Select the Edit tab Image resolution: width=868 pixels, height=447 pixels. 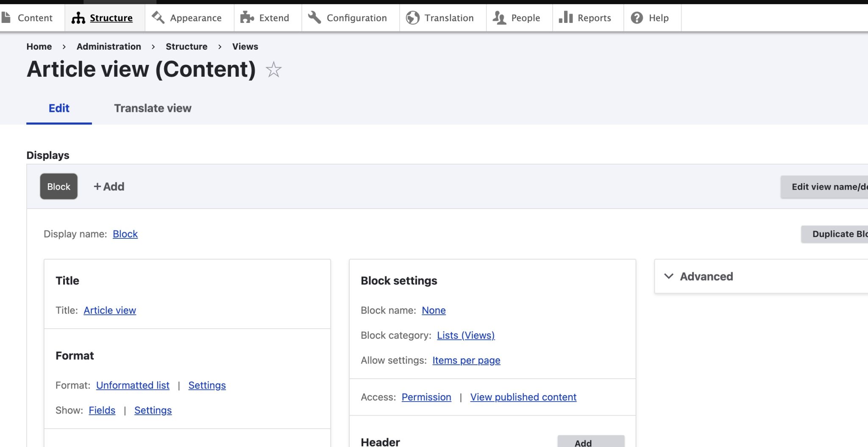click(x=59, y=108)
